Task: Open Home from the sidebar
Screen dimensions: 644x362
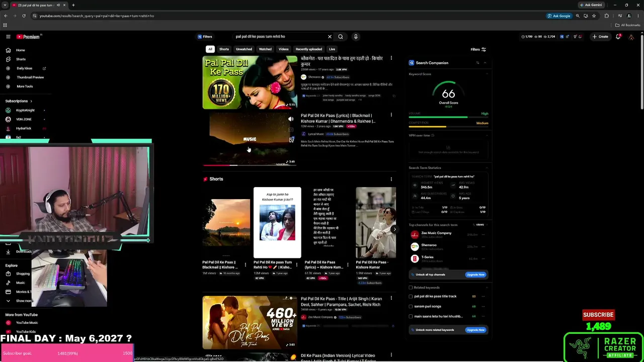Action: tap(20, 50)
